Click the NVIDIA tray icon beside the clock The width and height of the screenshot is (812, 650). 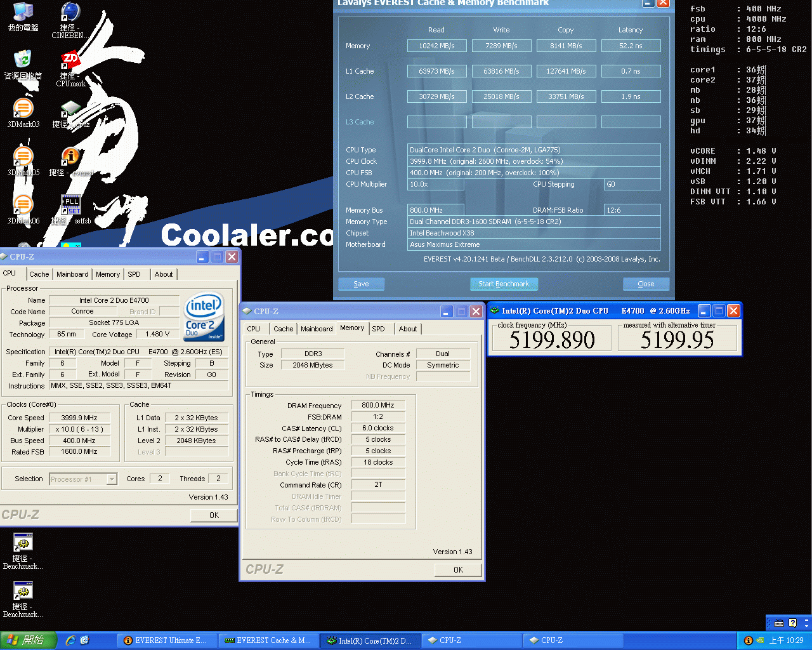click(760, 640)
